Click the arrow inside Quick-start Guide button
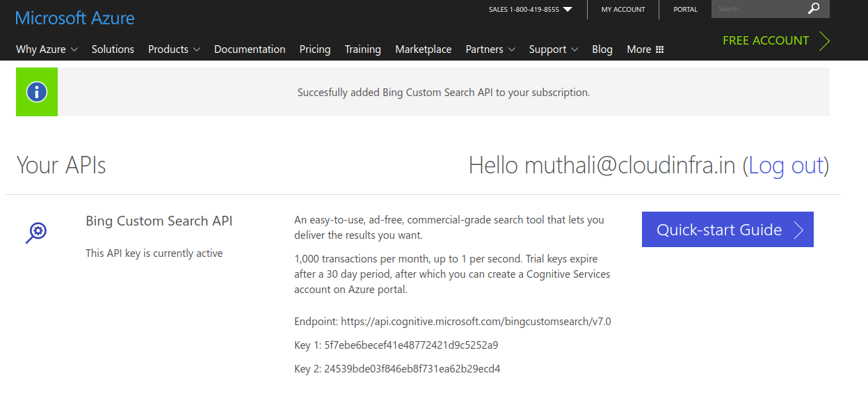This screenshot has width=868, height=401. [x=798, y=229]
